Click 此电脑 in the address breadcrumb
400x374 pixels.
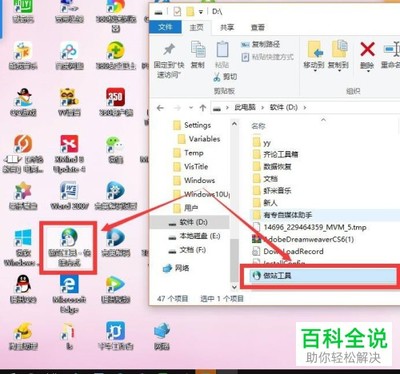245,107
